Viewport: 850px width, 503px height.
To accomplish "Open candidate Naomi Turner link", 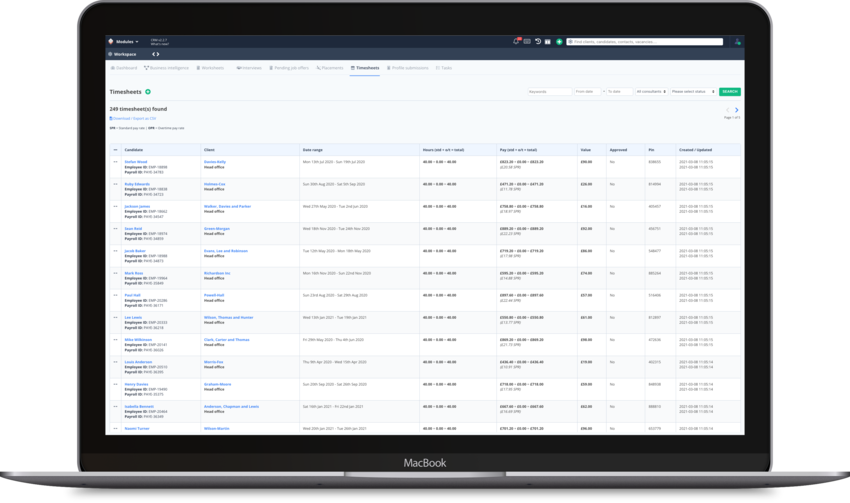I will tap(137, 428).
